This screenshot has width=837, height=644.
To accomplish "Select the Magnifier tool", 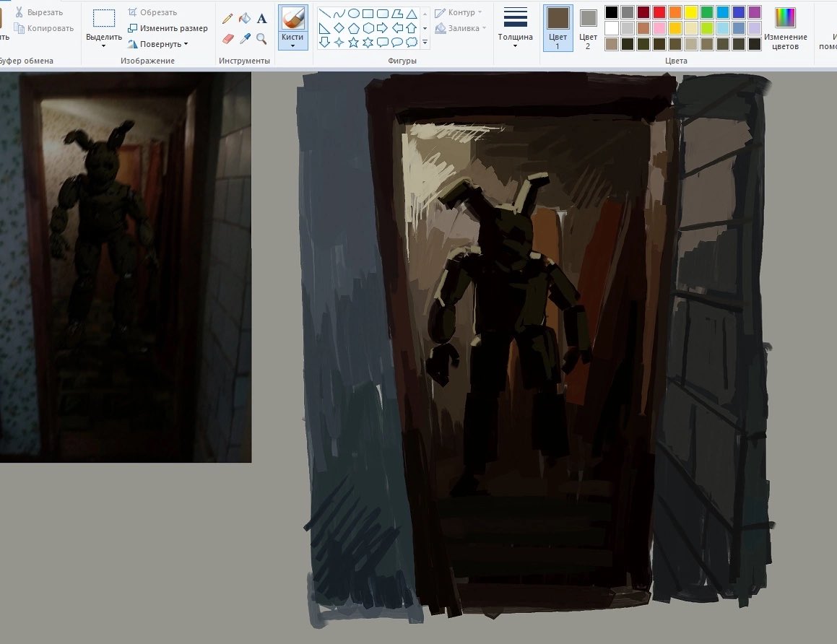I will click(x=261, y=38).
